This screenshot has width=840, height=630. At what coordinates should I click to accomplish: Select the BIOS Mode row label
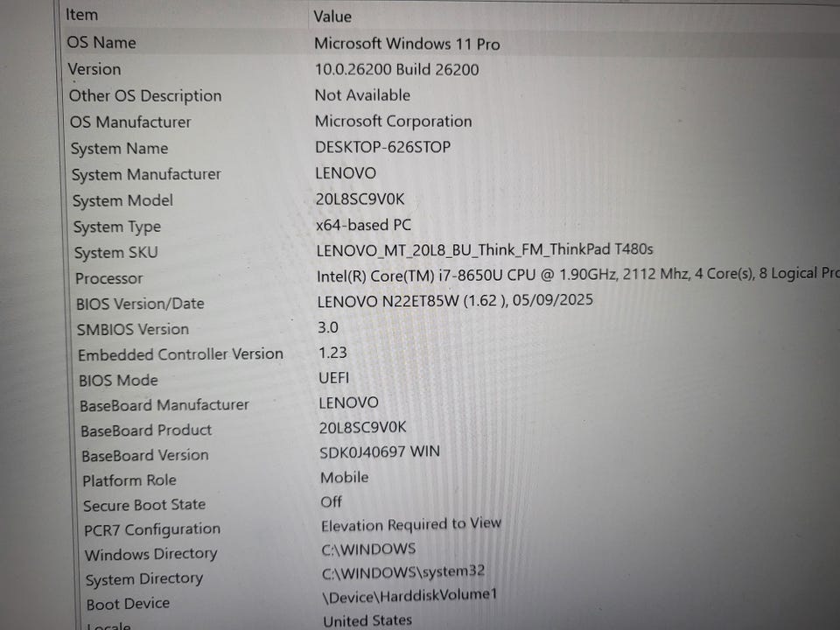[x=118, y=381]
